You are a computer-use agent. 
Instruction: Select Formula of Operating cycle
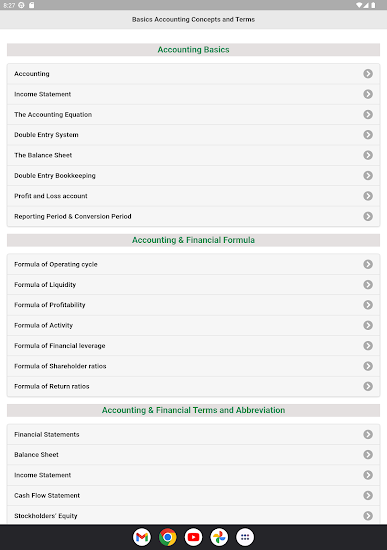click(193, 264)
